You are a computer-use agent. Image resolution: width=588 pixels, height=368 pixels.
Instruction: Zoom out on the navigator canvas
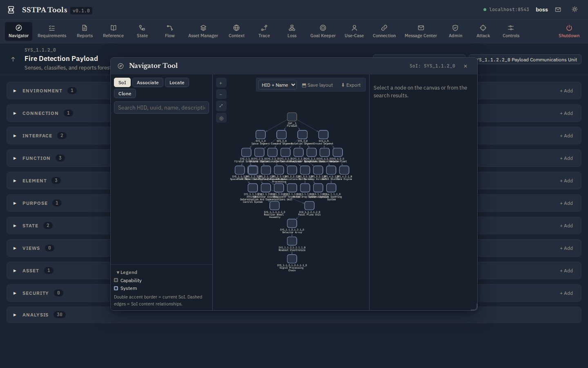221,94
